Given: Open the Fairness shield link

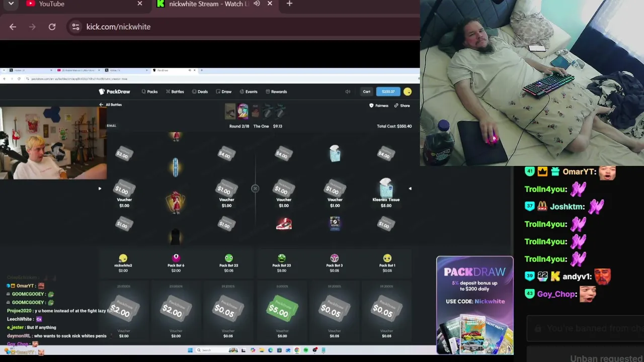Looking at the screenshot, I should coord(379,106).
